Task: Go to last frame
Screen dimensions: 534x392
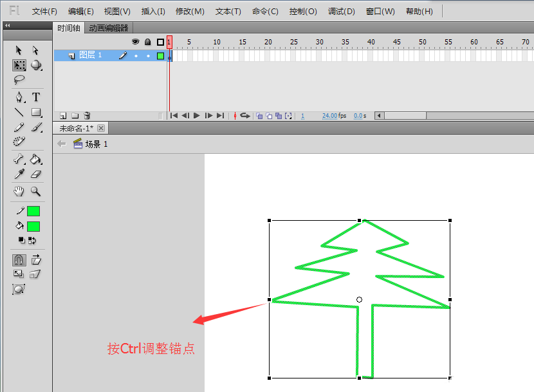Action: [x=221, y=116]
